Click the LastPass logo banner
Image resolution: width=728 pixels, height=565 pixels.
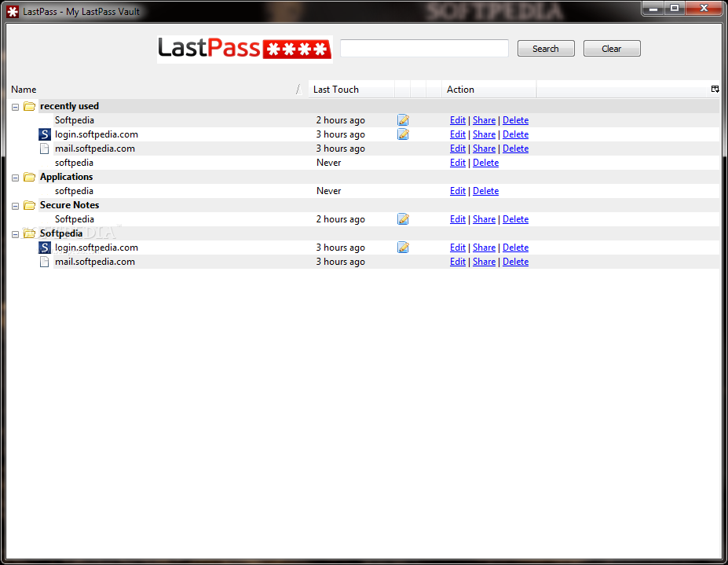(245, 49)
